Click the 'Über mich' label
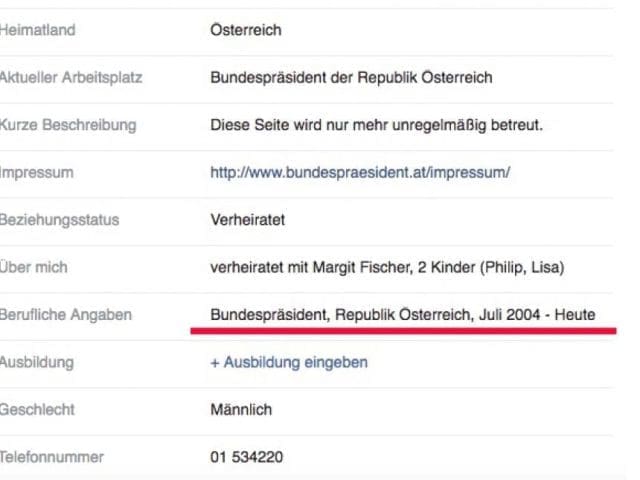This screenshot has width=640, height=480. point(33,267)
